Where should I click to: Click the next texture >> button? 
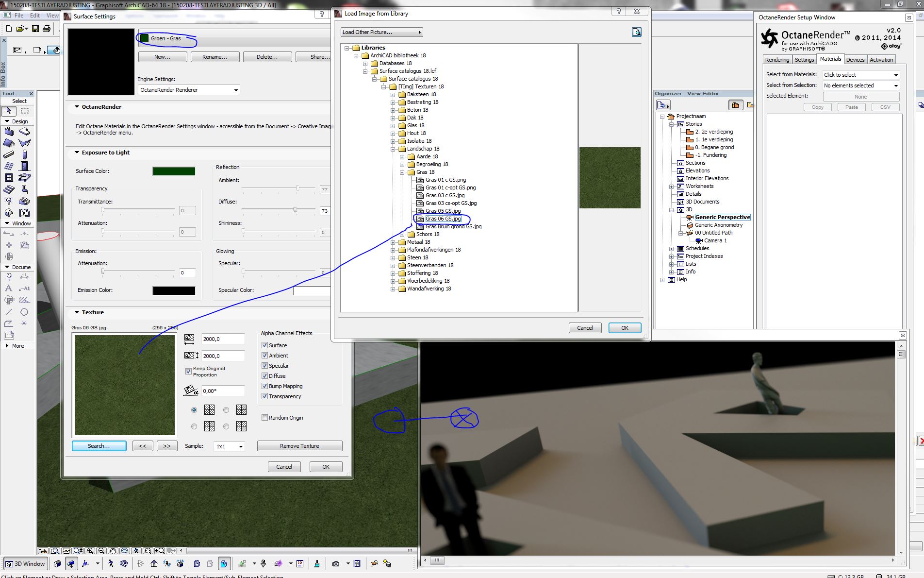166,446
